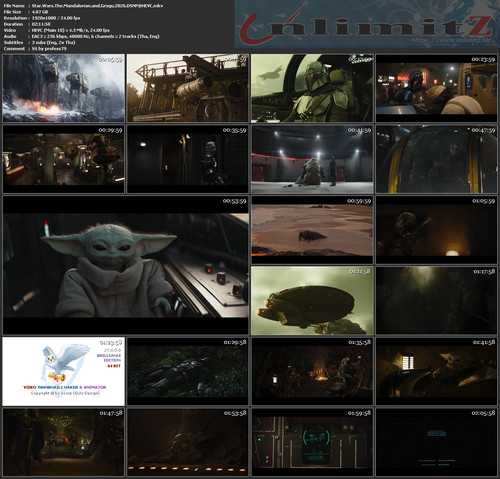Select the 00:41:59 arena spotlight thumbnail
The height and width of the screenshot is (479, 500).
coord(312,159)
